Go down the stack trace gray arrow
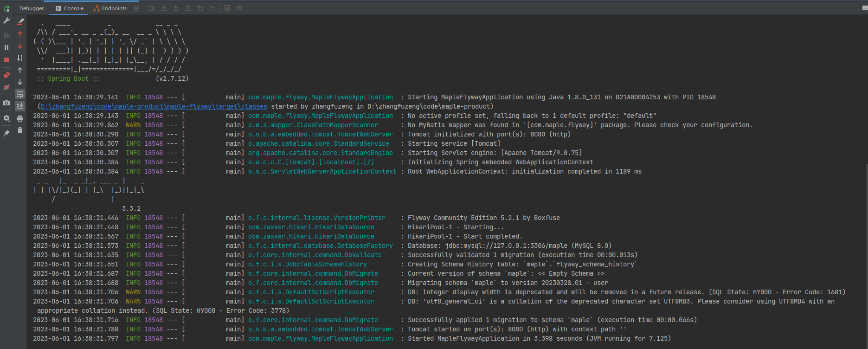 point(20,82)
